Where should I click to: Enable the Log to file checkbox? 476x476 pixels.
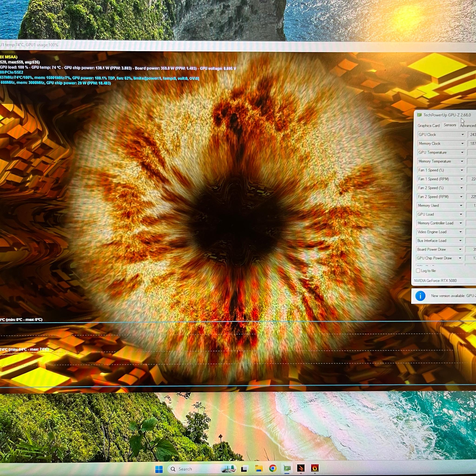pyautogui.click(x=418, y=271)
